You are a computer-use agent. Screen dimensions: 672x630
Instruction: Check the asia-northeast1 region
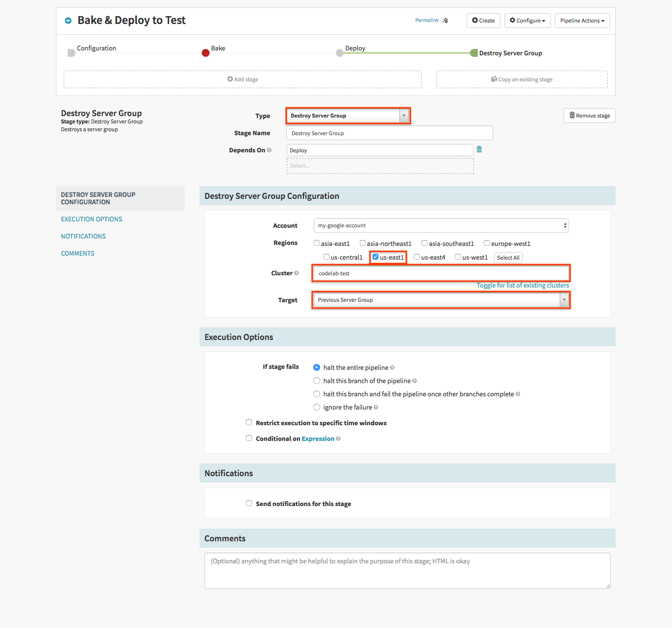click(x=363, y=243)
